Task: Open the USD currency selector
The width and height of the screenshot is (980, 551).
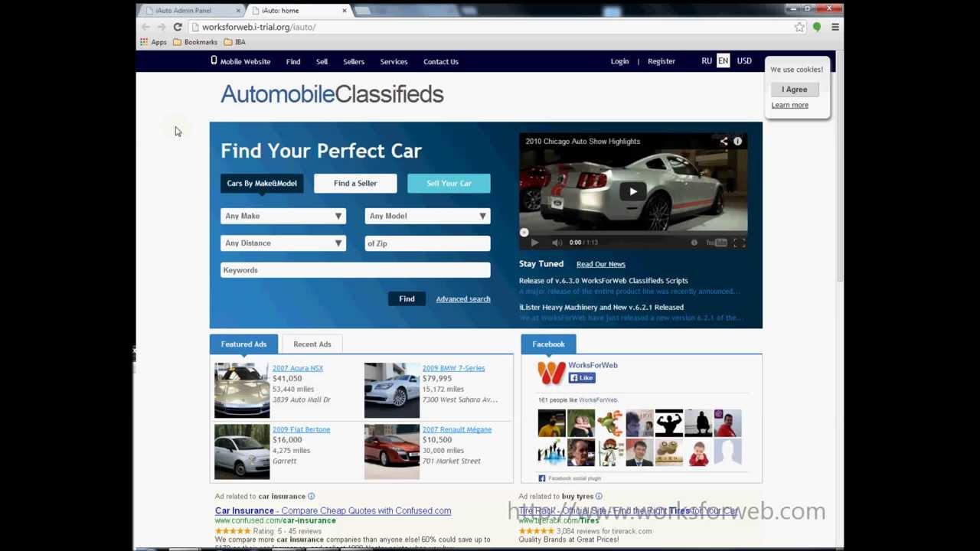Action: (744, 61)
